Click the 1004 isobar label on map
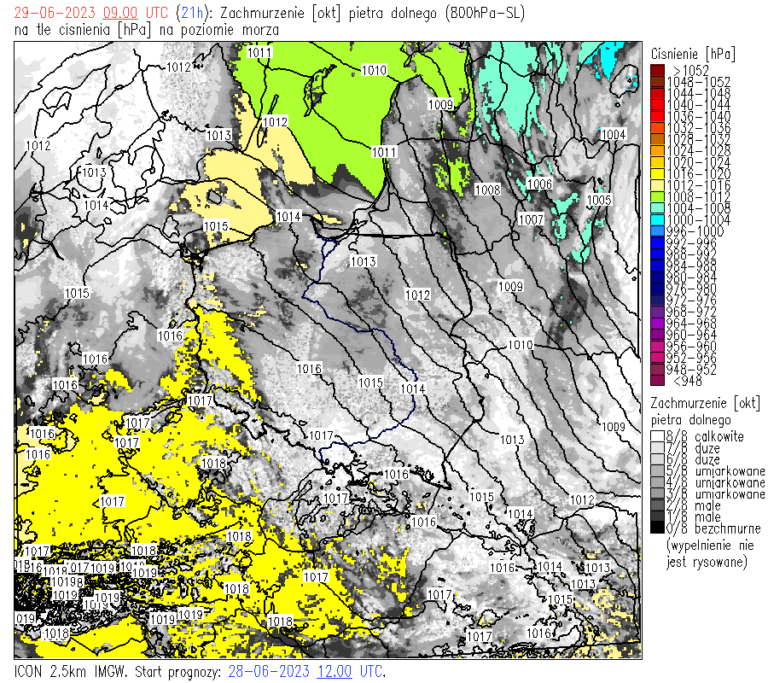Screen dimensions: 768x683 pos(613,135)
